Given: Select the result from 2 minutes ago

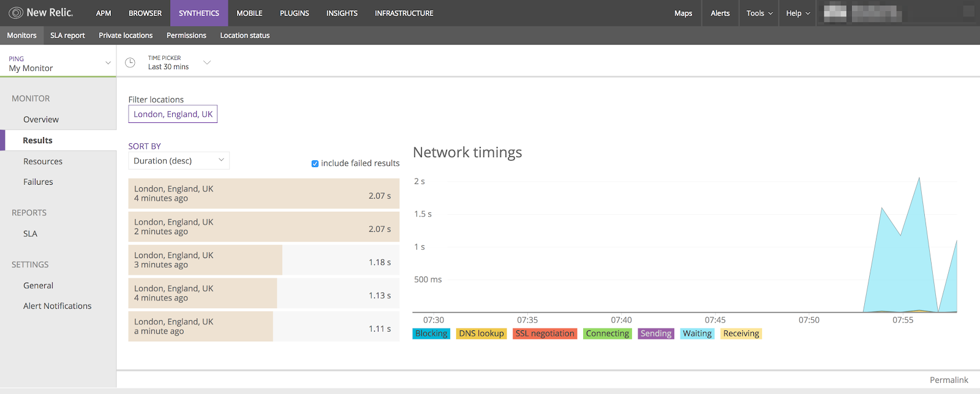Looking at the screenshot, I should 263,226.
